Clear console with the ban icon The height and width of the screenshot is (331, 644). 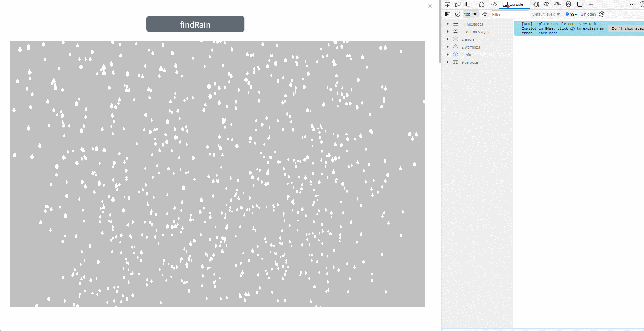[x=458, y=14]
